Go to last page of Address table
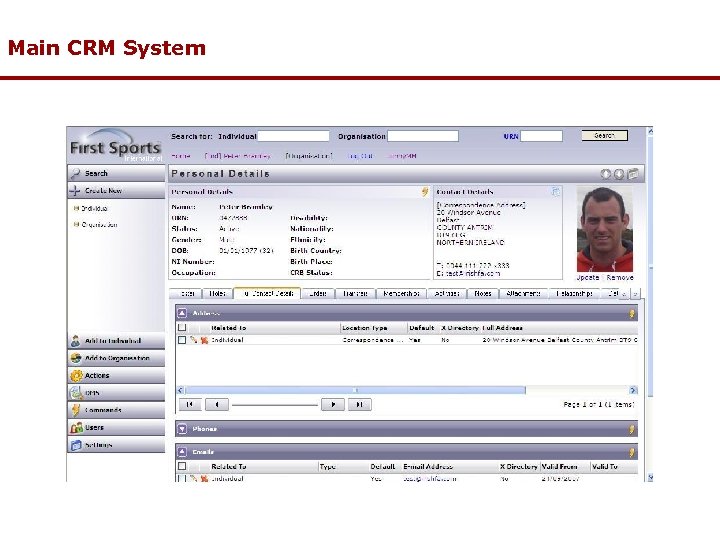 tap(360, 405)
